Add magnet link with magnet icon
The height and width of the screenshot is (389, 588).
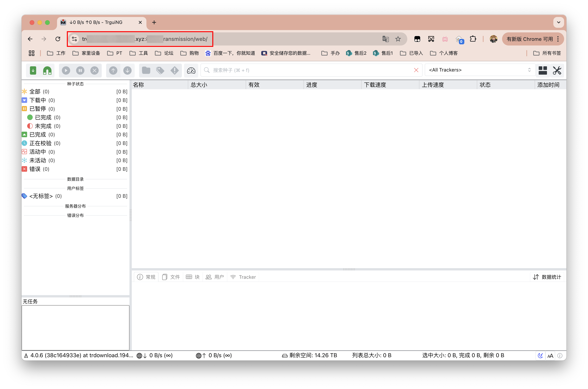(x=47, y=71)
